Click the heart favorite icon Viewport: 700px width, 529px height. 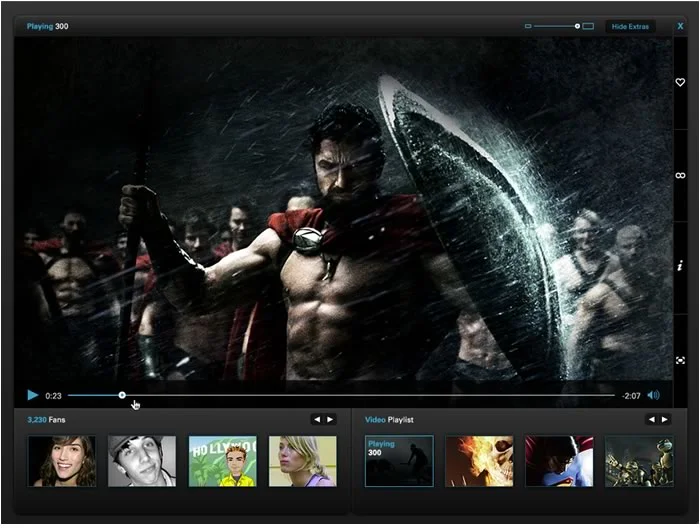tap(680, 82)
